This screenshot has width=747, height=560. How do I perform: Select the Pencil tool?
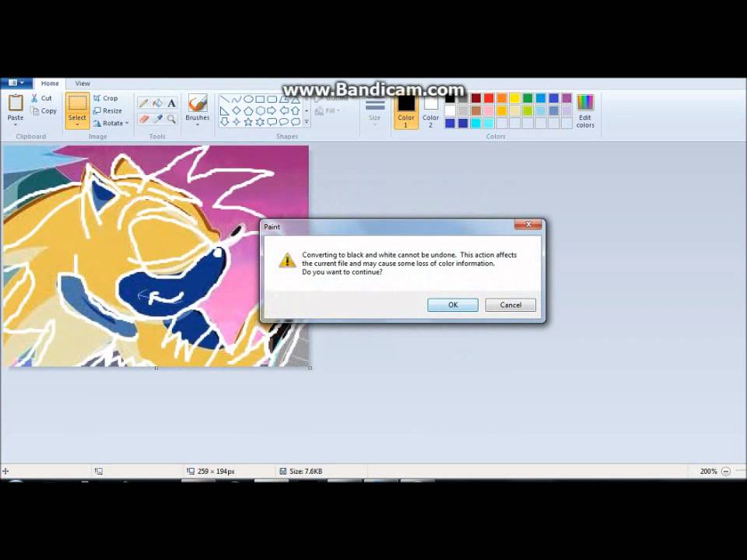click(144, 103)
